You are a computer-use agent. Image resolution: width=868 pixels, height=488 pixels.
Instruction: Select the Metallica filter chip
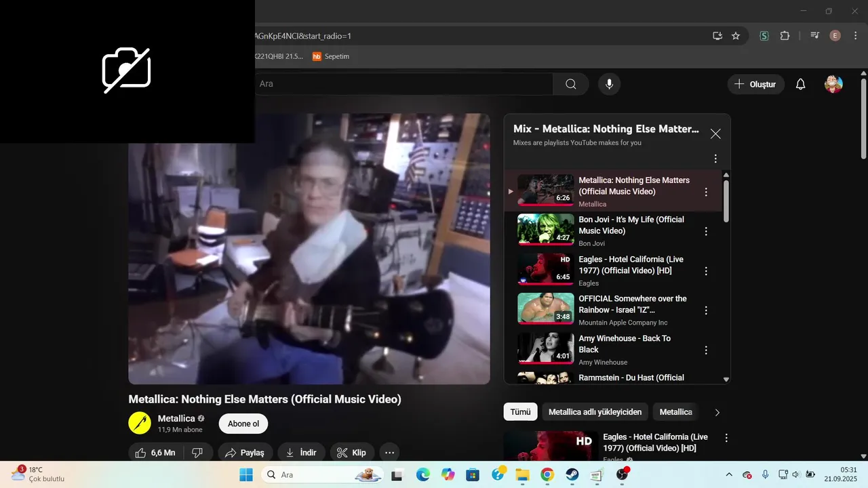tap(675, 411)
